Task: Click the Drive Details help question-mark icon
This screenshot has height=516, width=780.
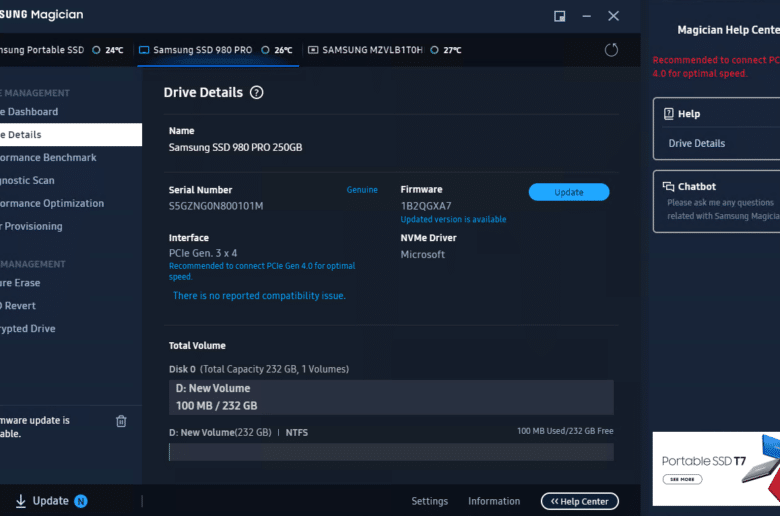Action: pos(256,93)
